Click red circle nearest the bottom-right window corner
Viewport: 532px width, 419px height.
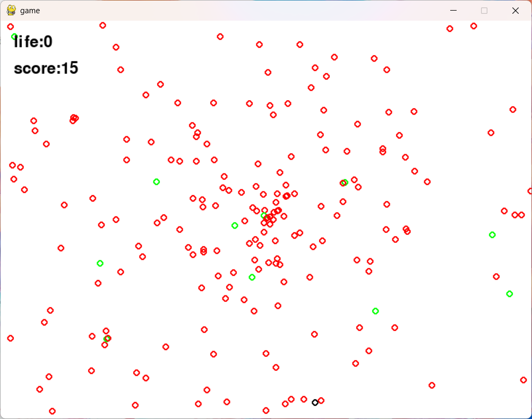(524, 380)
